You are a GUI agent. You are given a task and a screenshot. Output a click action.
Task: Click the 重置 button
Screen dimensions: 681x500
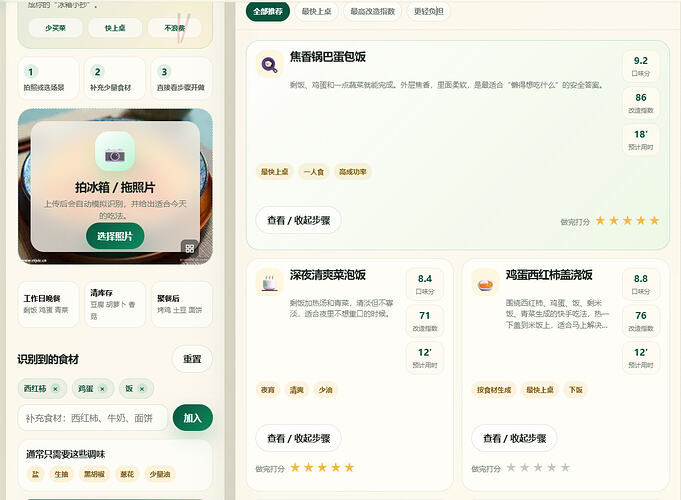click(x=192, y=359)
